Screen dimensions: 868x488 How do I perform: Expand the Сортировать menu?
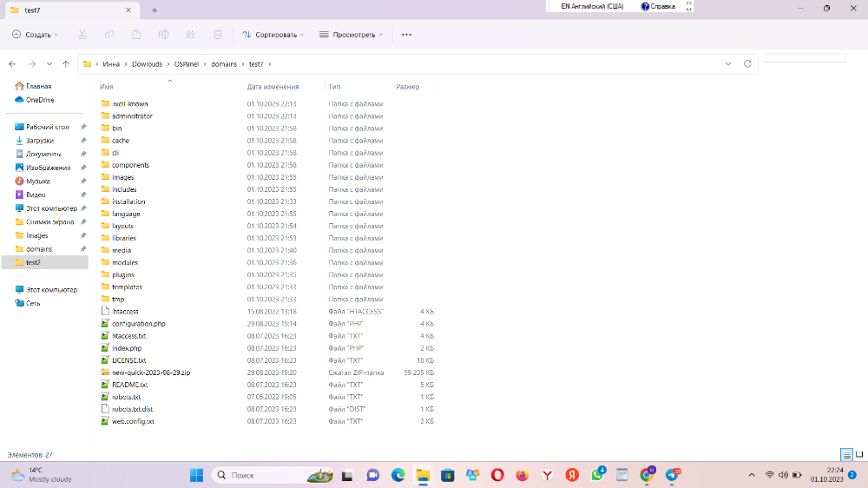coord(273,35)
